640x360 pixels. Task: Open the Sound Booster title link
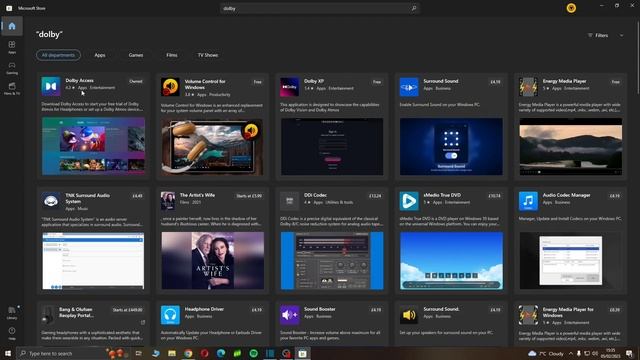(320, 309)
